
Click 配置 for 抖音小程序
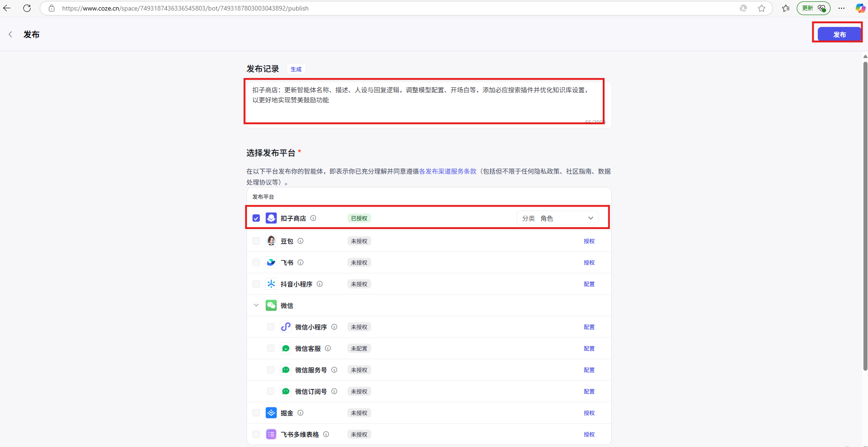click(589, 284)
